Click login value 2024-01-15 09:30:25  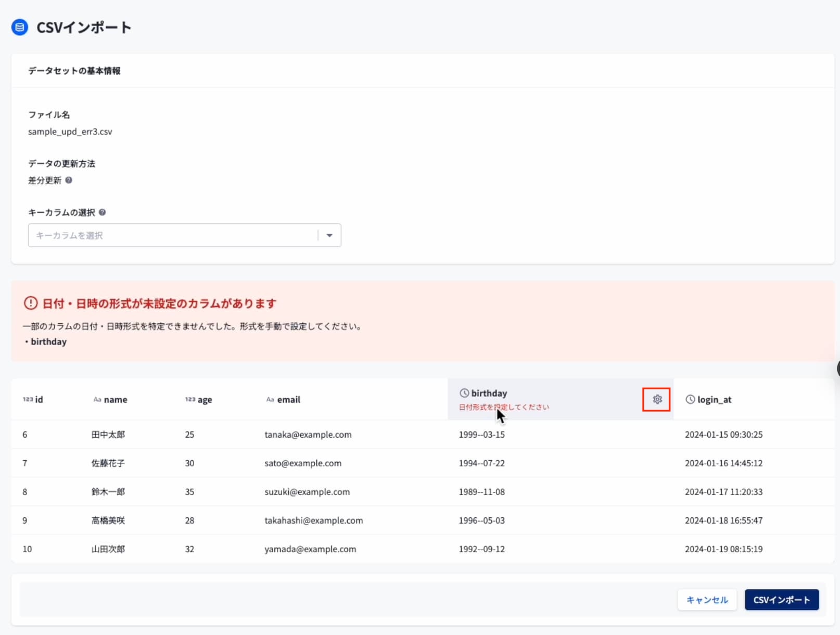point(723,435)
